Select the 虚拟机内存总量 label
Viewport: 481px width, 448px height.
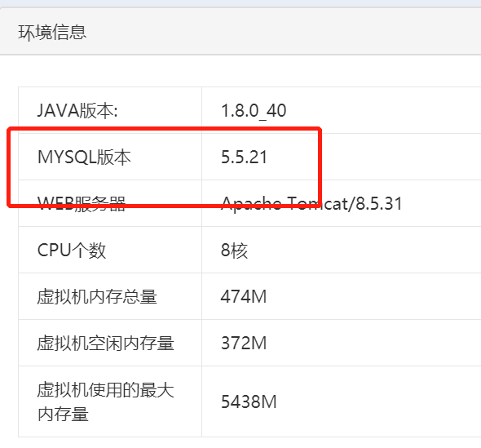tap(97, 296)
